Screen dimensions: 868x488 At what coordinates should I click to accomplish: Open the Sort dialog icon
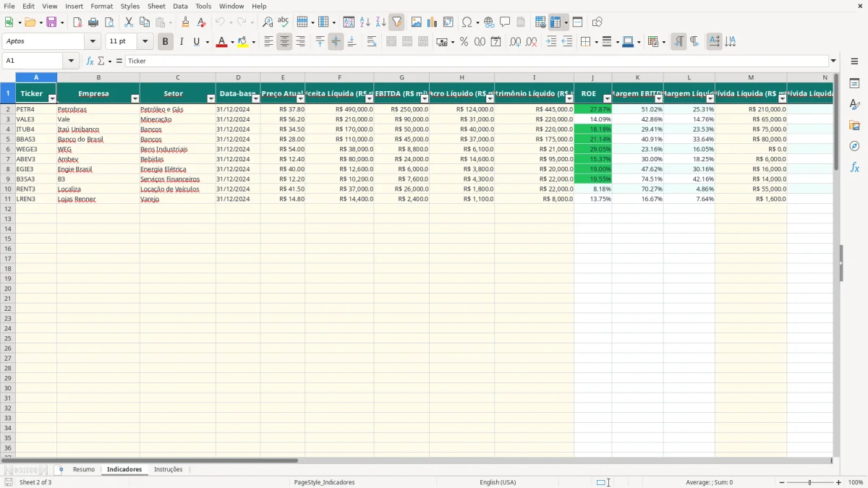tap(349, 22)
